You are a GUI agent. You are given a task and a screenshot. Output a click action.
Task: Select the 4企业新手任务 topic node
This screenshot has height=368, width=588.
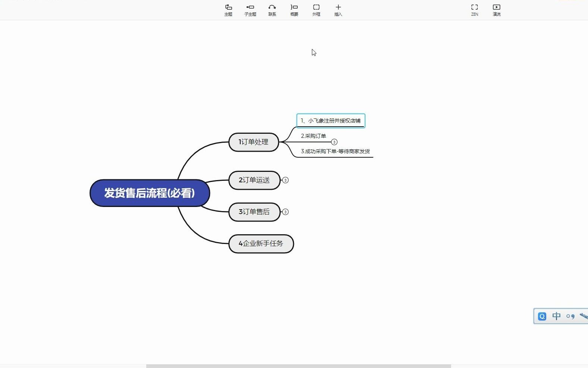261,244
